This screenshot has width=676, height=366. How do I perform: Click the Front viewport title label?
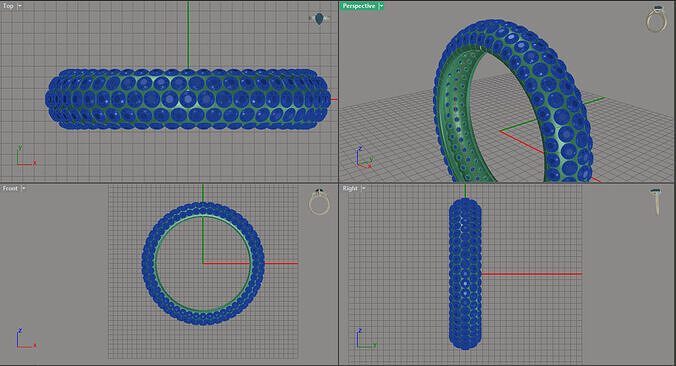[10, 188]
